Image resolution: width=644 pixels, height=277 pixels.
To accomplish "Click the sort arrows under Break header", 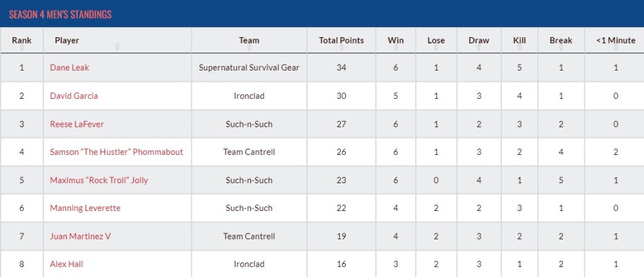I will [x=560, y=48].
